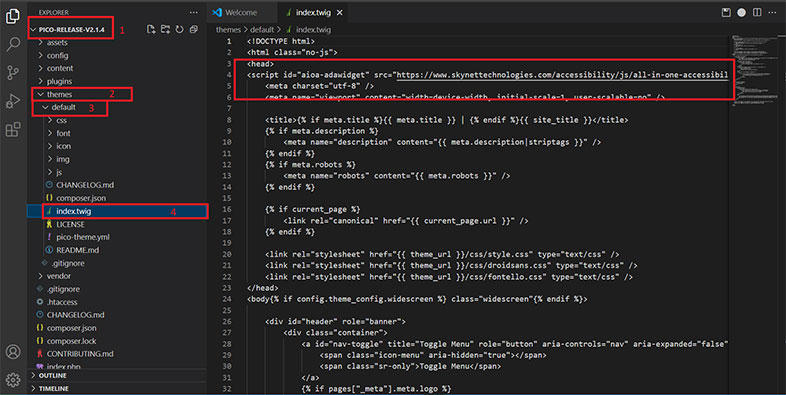Open root-level composer.json file
786x395 pixels.
[71, 328]
